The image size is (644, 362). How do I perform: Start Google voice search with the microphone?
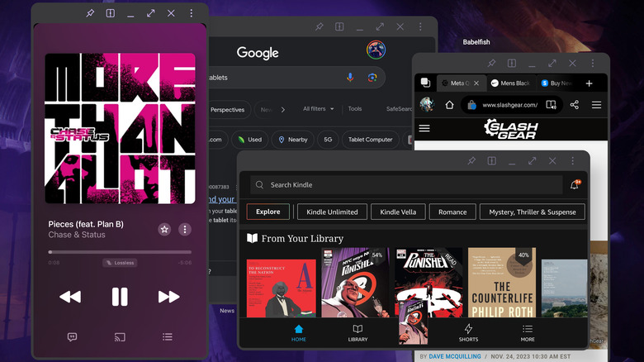click(350, 77)
